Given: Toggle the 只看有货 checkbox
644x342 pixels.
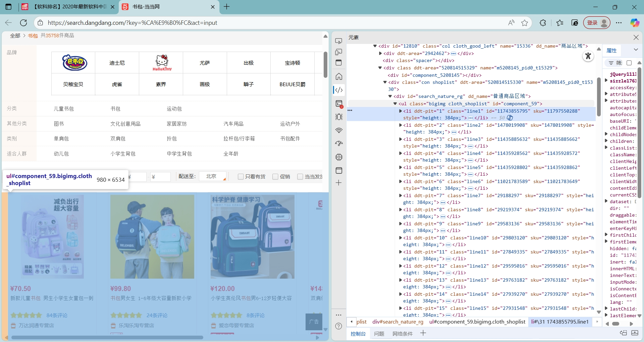Looking at the screenshot, I should (x=240, y=177).
